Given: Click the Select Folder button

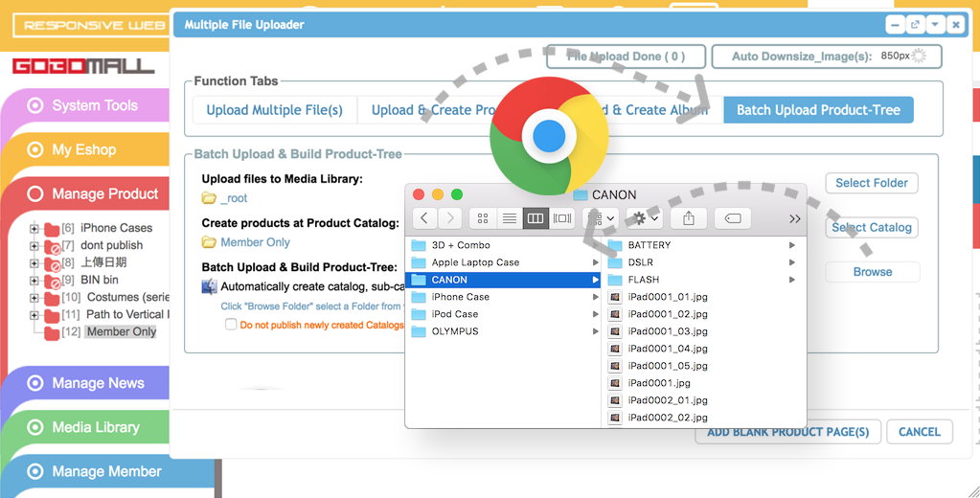Looking at the screenshot, I should pyautogui.click(x=871, y=183).
